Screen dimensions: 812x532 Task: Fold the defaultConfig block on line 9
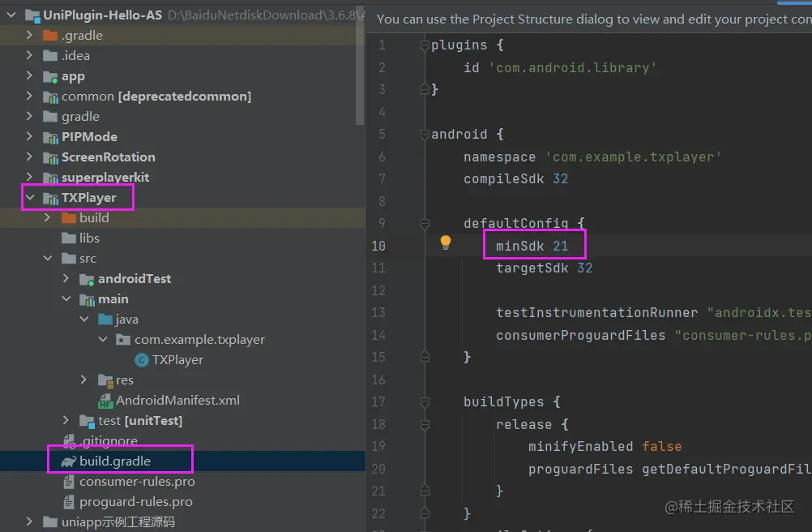[425, 223]
